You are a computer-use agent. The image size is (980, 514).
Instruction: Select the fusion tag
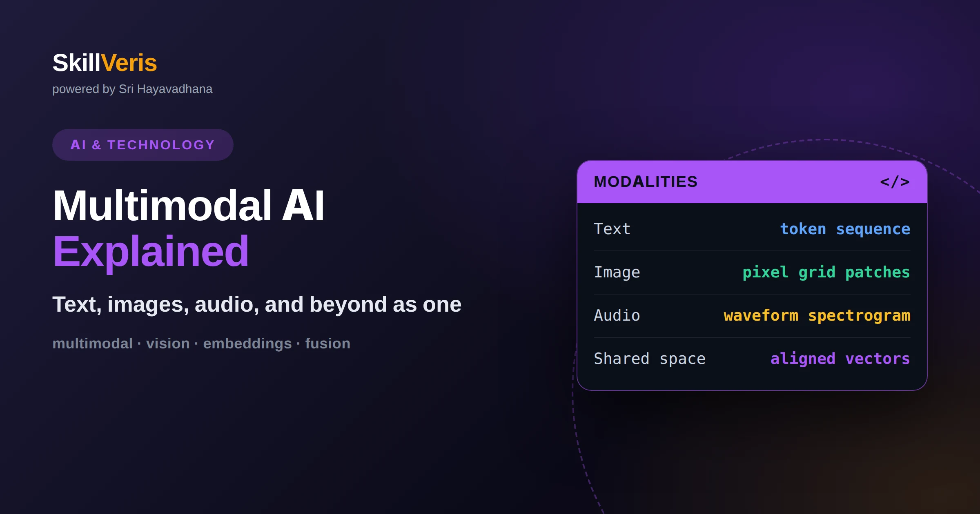(327, 343)
